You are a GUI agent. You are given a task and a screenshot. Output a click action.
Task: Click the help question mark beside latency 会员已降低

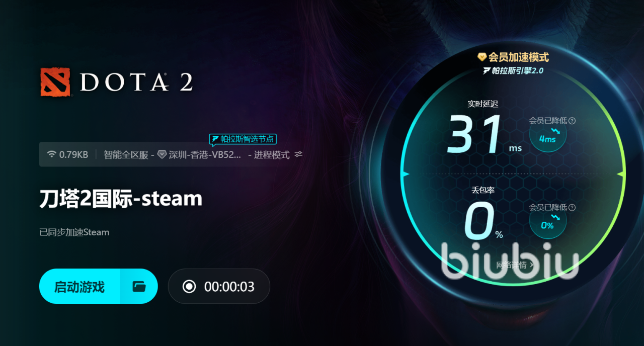(572, 121)
